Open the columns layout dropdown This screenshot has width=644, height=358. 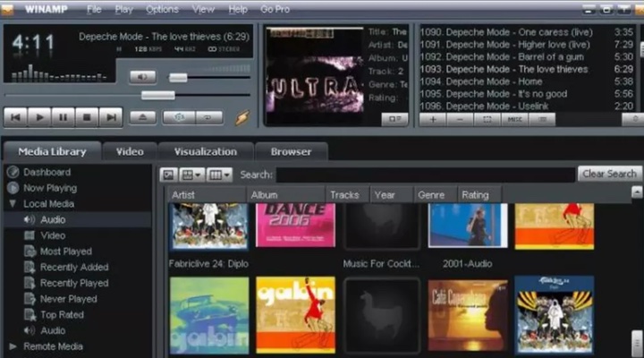(x=219, y=175)
